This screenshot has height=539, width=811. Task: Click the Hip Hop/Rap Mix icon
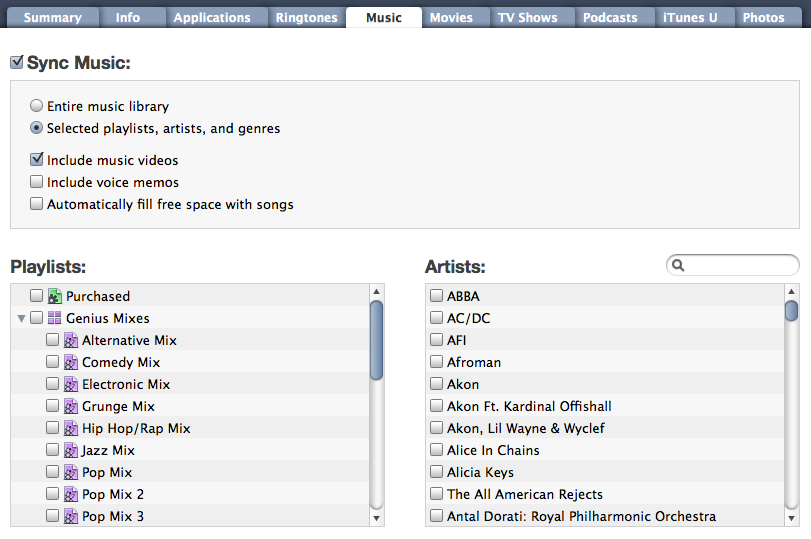pos(71,428)
